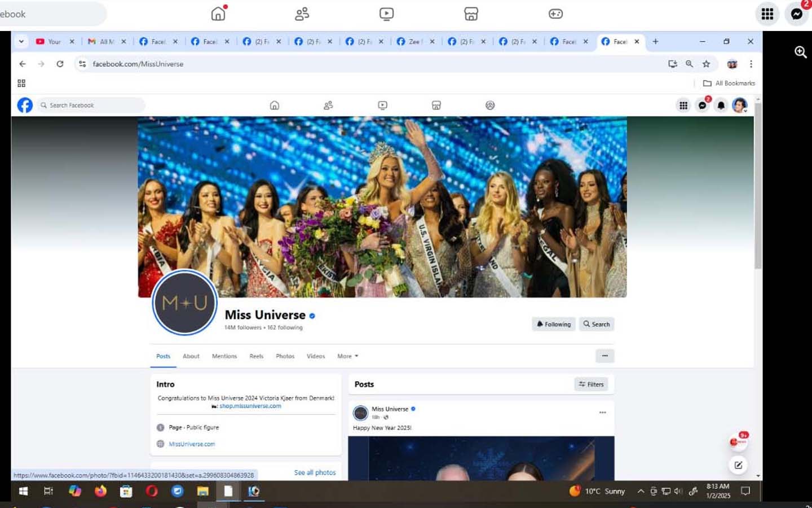812x508 pixels.
Task: Click the Search Facebook field
Action: (91, 105)
